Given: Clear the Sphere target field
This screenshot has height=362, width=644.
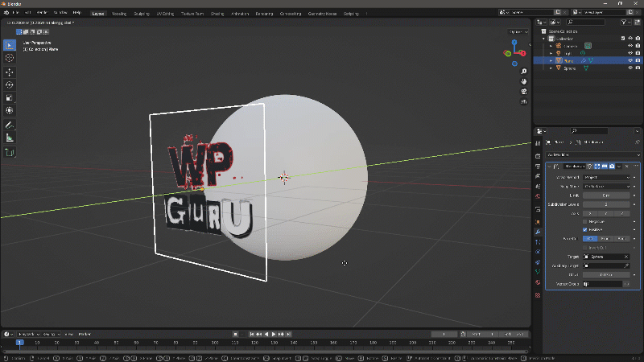Looking at the screenshot, I should pyautogui.click(x=626, y=257).
